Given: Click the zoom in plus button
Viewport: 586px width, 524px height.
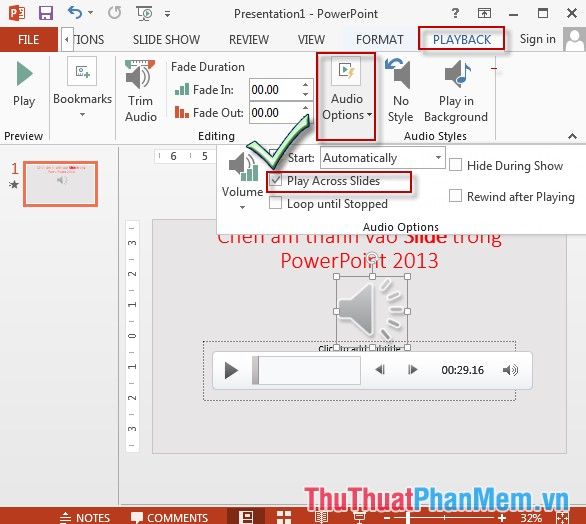Looking at the screenshot, I should [x=502, y=518].
